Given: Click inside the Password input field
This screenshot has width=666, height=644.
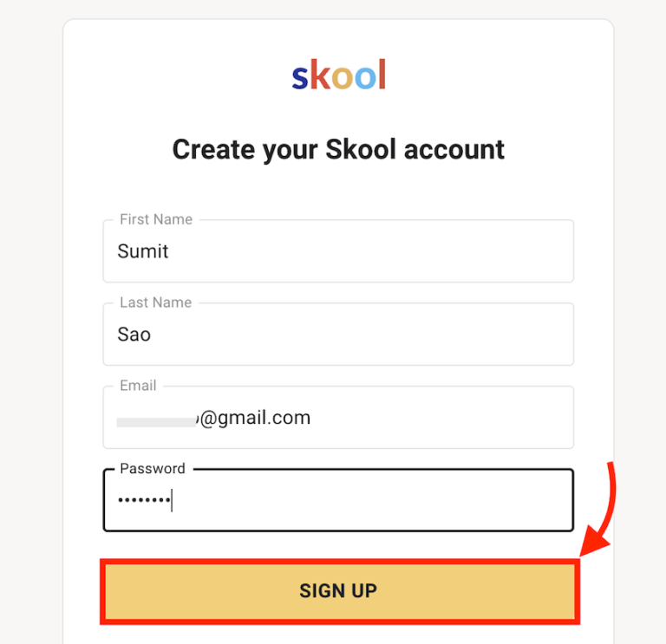Looking at the screenshot, I should click(364, 501).
